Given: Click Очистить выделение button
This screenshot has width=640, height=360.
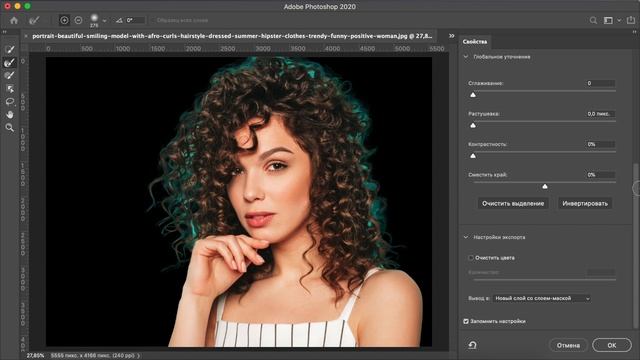Looking at the screenshot, I should click(513, 203).
